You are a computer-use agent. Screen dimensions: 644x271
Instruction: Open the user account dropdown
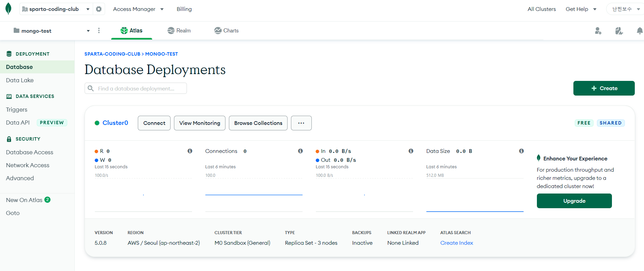(625, 9)
